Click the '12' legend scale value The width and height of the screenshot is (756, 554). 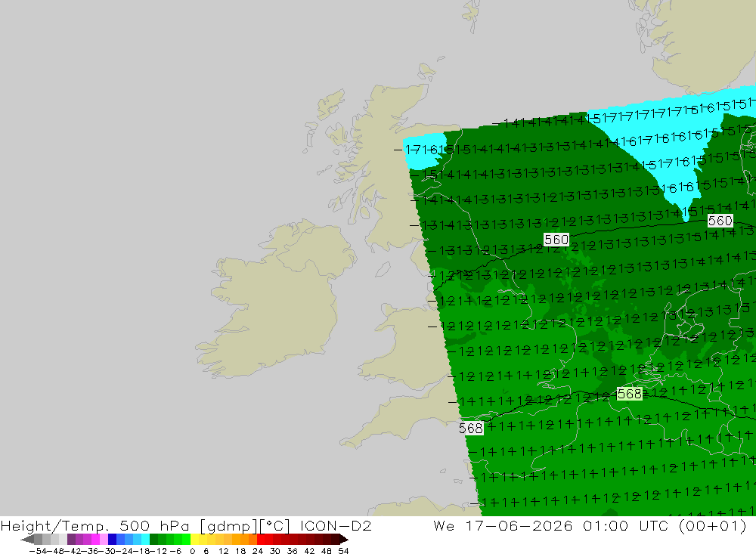(223, 551)
